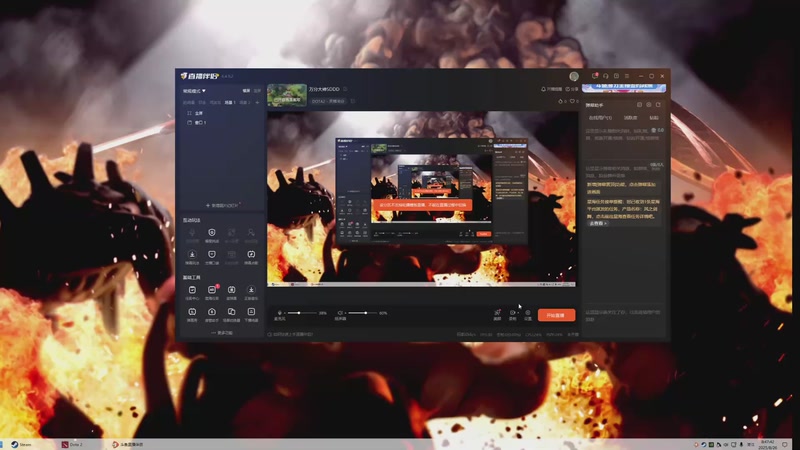Expand 更多功能 at sidebar bottom
The width and height of the screenshot is (800, 450).
pos(222,333)
